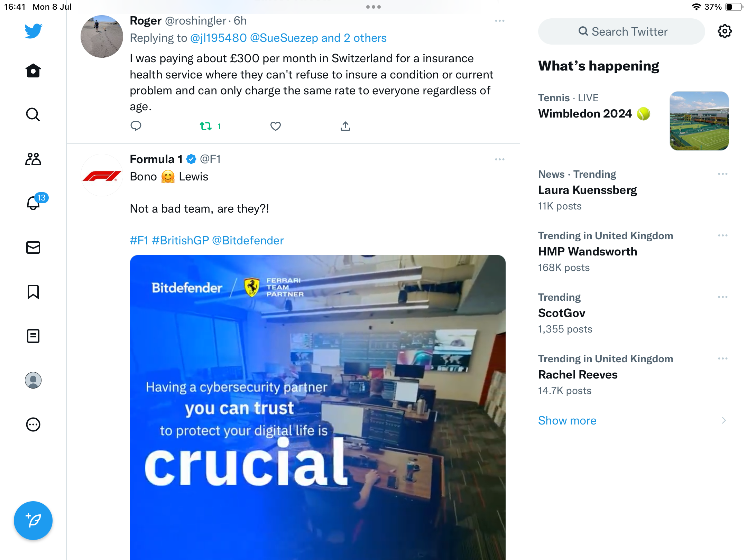This screenshot has width=747, height=560.
Task: Toggle retweet on Roger's tweet
Action: click(x=206, y=126)
